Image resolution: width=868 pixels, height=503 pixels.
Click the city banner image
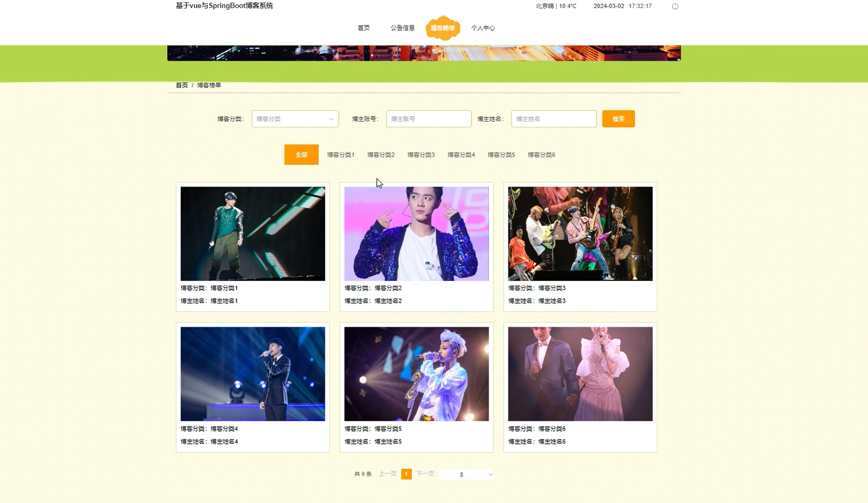[424, 53]
